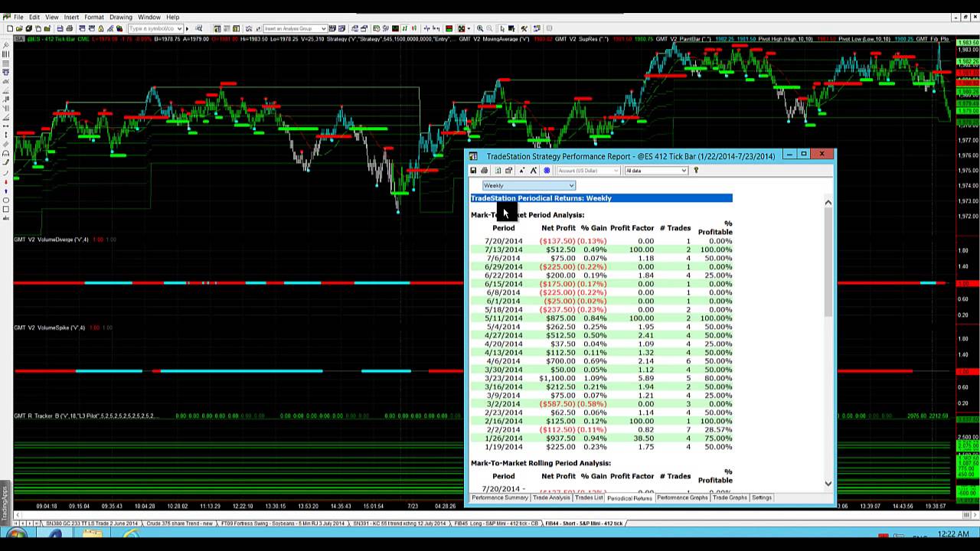Select workspace tab FIB44 - Short - S&P Mini
Image resolution: width=980 pixels, height=551 pixels.
(x=583, y=523)
